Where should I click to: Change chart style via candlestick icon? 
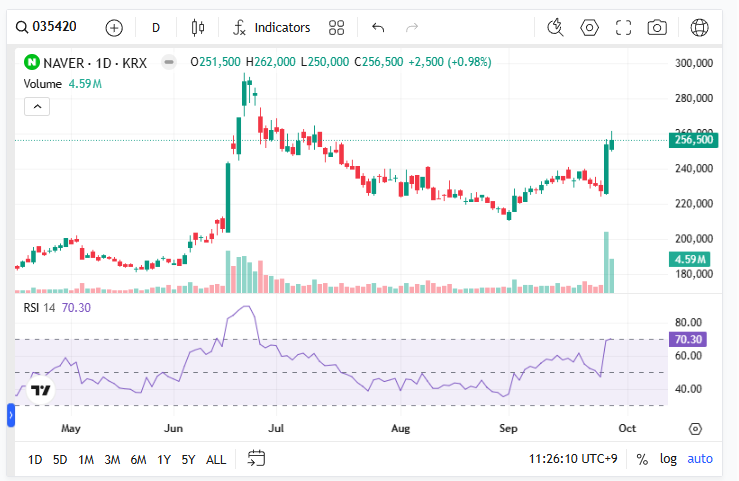198,28
